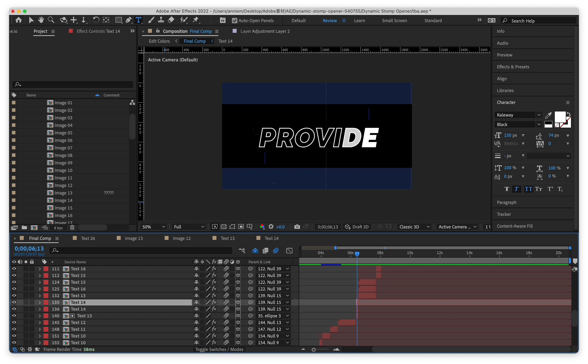The width and height of the screenshot is (588, 364).
Task: Uncheck the Auto-Open Panels checkbox
Action: pos(234,21)
